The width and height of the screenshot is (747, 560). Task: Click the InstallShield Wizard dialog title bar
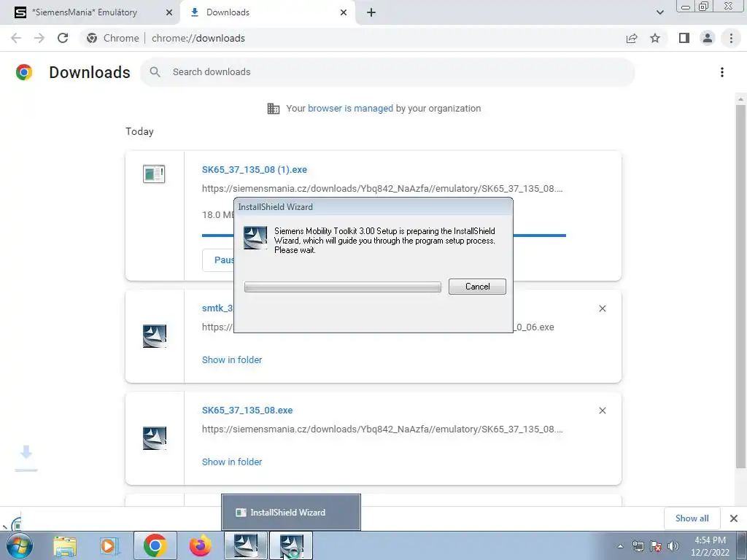tap(373, 207)
